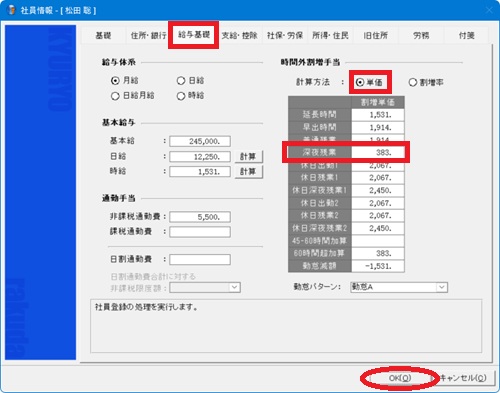The width and height of the screenshot is (500, 393).
Task: Select the 給与基礎 tab
Action: [x=194, y=34]
